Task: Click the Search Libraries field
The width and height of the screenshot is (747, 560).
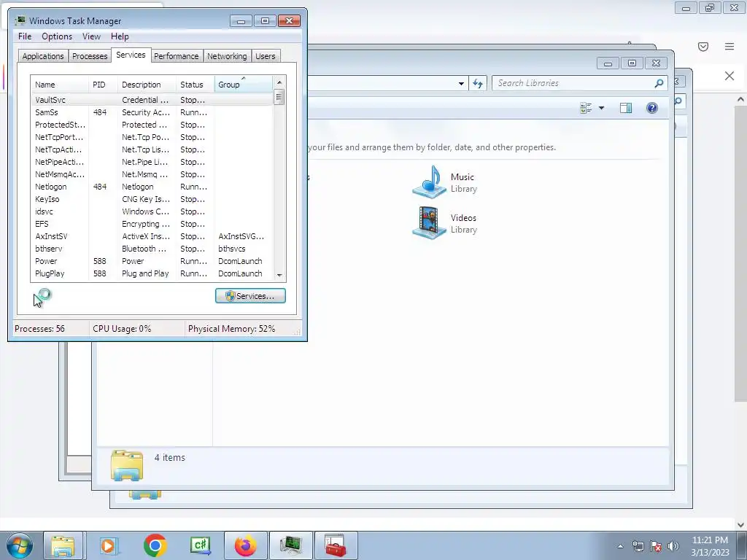Action: pos(573,83)
